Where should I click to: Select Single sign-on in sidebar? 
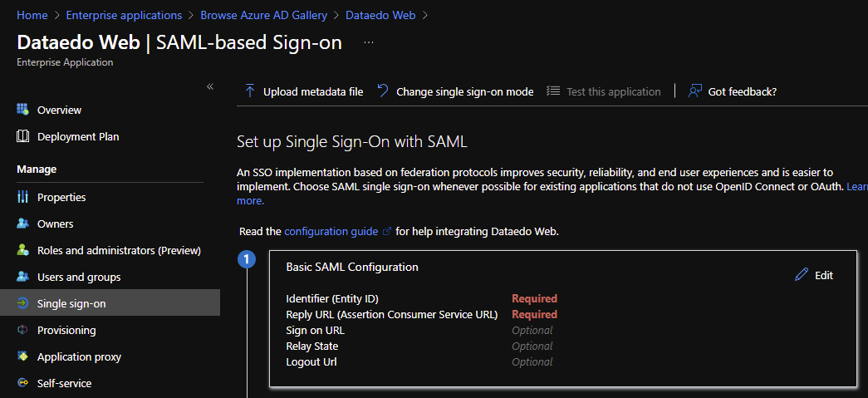[x=71, y=303]
